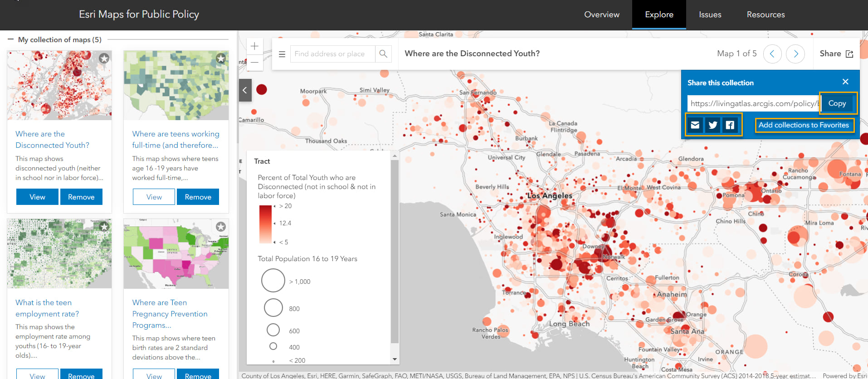Collapse My collection of maps section
Image resolution: width=868 pixels, height=379 pixels.
point(10,39)
